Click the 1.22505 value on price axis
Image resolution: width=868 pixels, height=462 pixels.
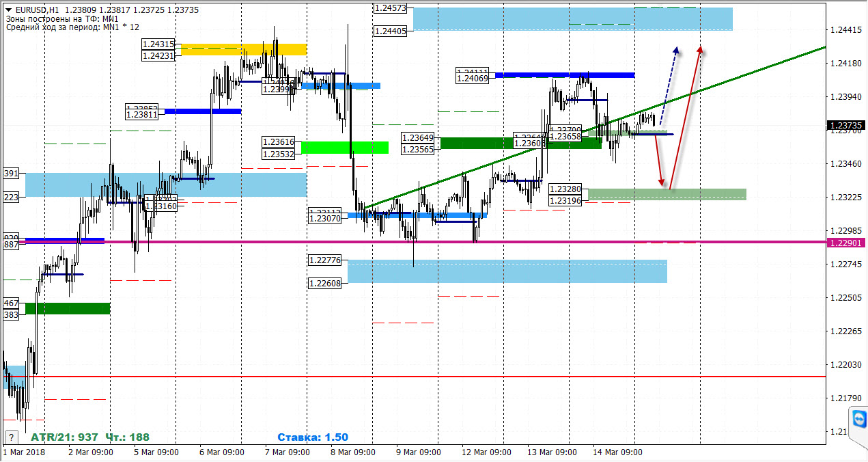click(847, 298)
